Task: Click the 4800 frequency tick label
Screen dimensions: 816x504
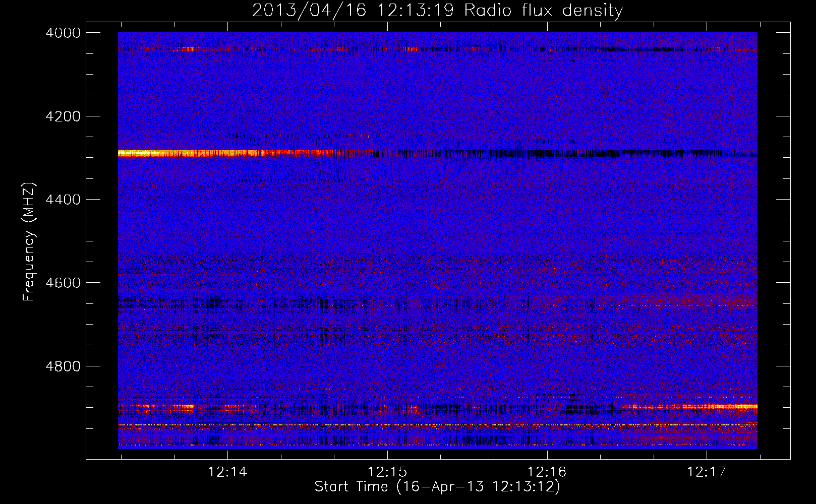Action: 63,366
